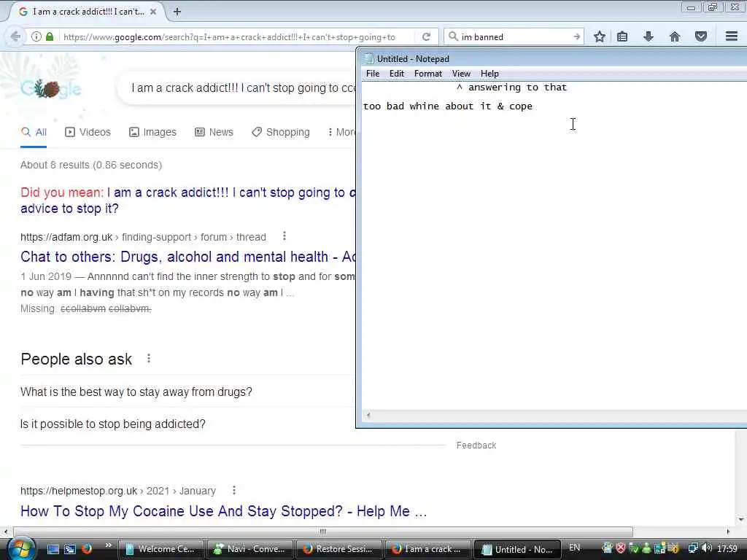Click browser vertical scrollbar down arrow
The height and width of the screenshot is (560, 747).
(741, 519)
